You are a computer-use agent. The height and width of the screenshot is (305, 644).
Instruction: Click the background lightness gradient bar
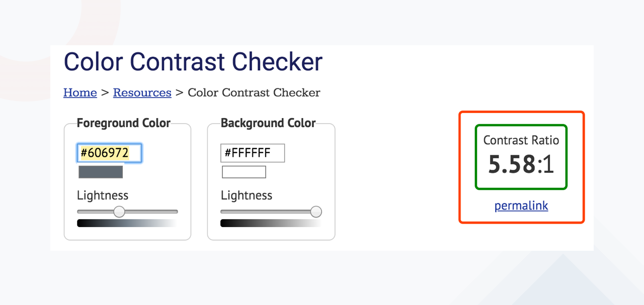(271, 223)
